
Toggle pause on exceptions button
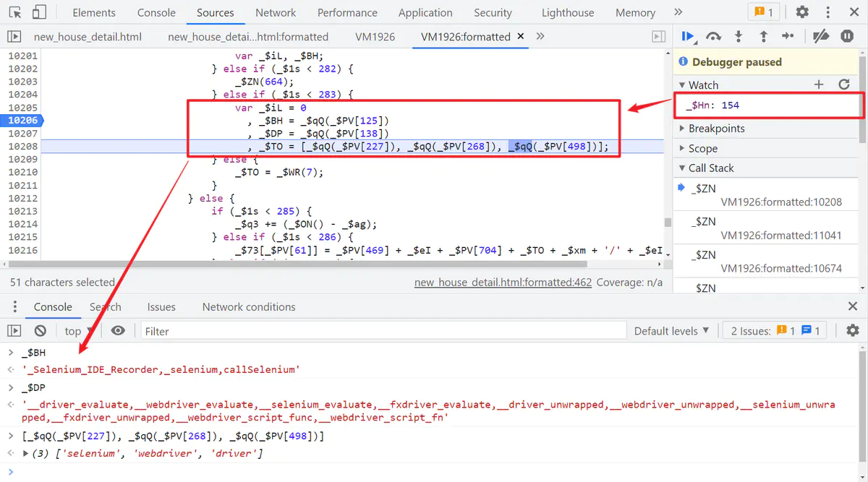847,36
